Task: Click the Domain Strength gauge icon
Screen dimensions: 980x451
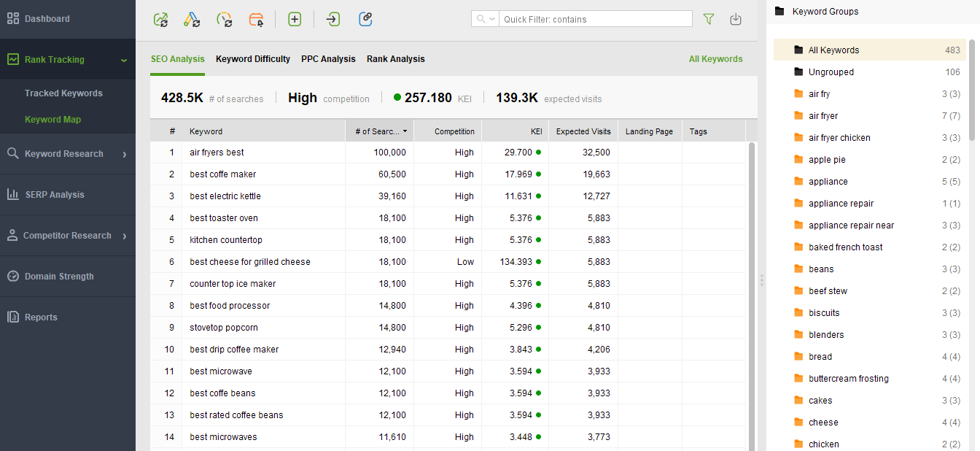Action: click(x=12, y=276)
